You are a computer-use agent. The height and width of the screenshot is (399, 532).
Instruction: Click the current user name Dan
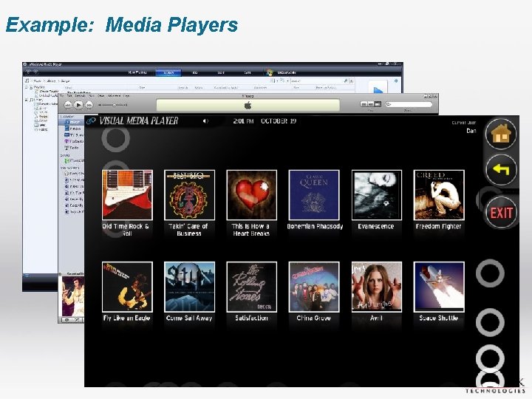point(471,131)
